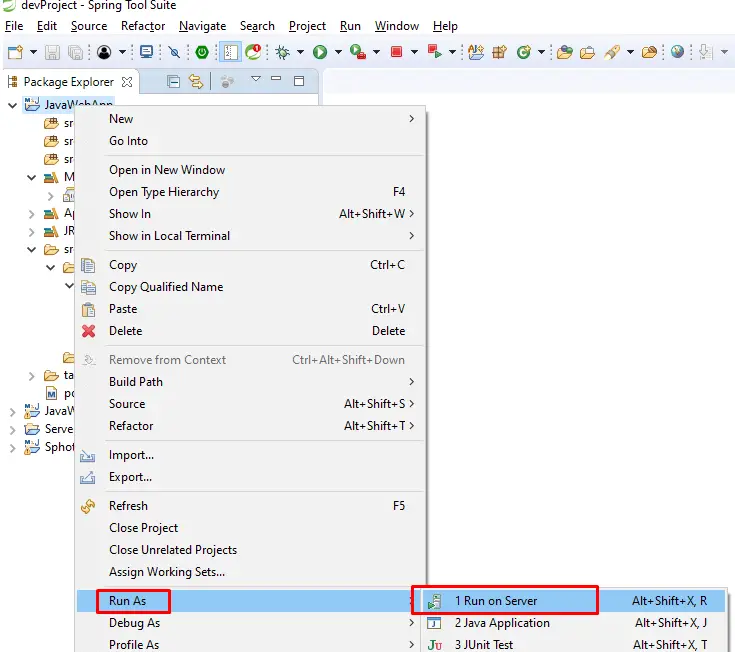
Task: Click the Open Console monitor icon
Action: (x=147, y=52)
